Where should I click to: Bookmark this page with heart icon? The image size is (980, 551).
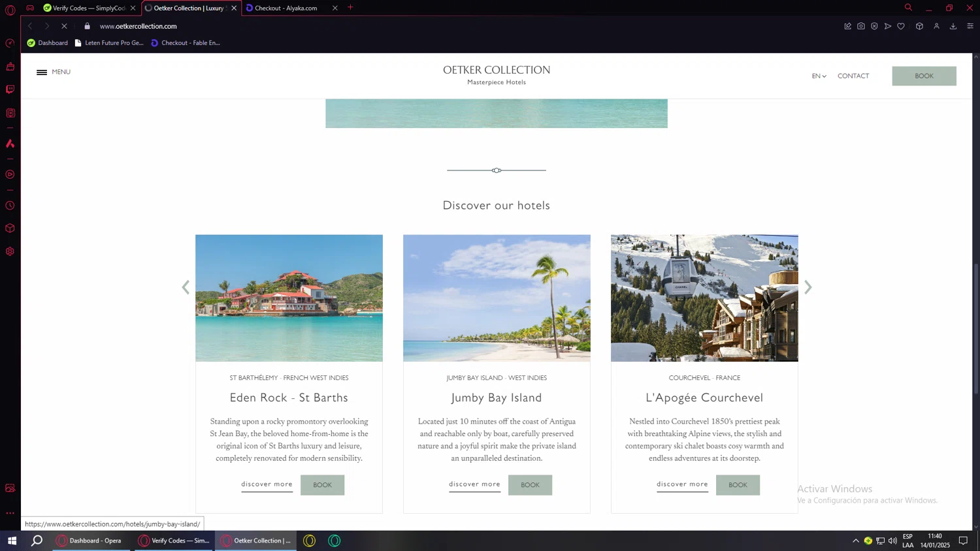coord(901,26)
